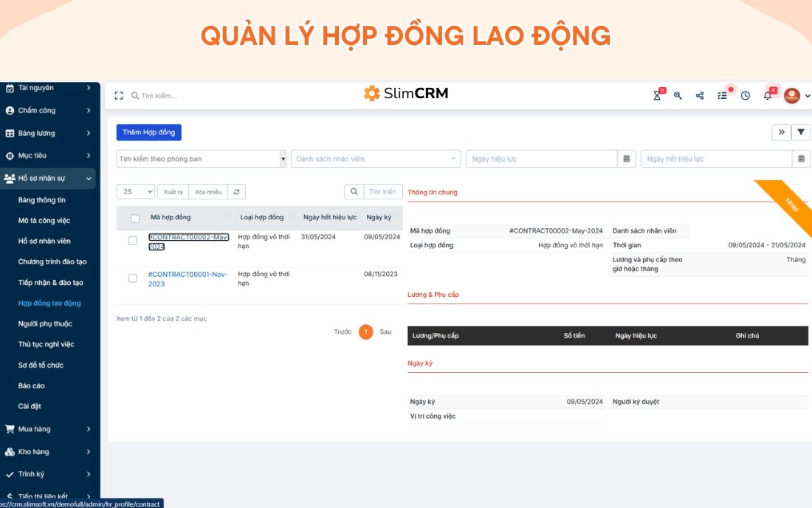
Task: Click Trước previous page button
Action: 343,332
